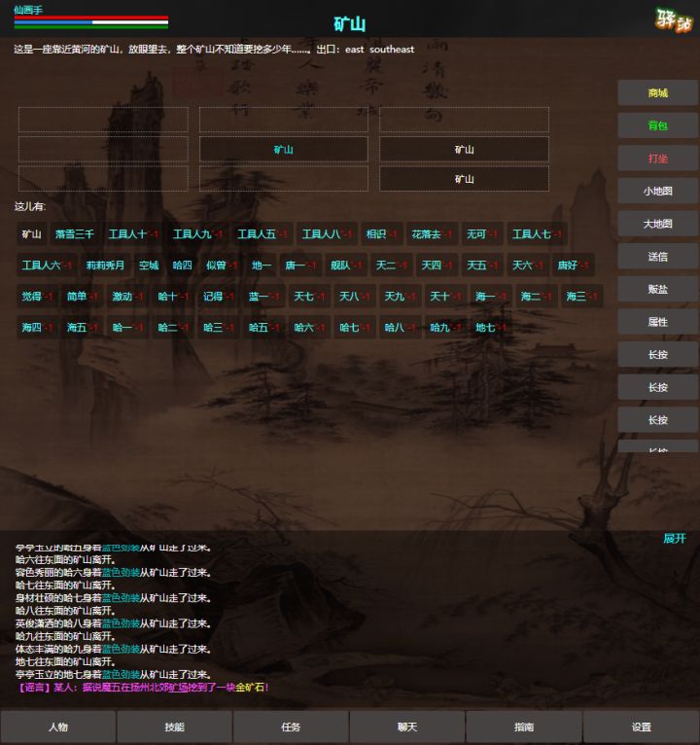Select 哈六 in the room list
Screen dimensions: 700x745
pos(309,328)
